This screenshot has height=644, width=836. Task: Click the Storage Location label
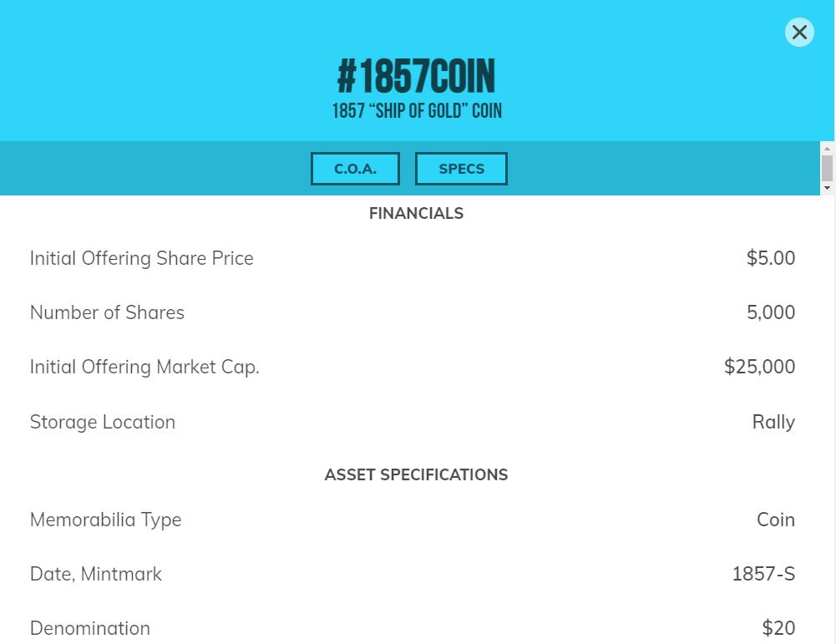pos(103,423)
